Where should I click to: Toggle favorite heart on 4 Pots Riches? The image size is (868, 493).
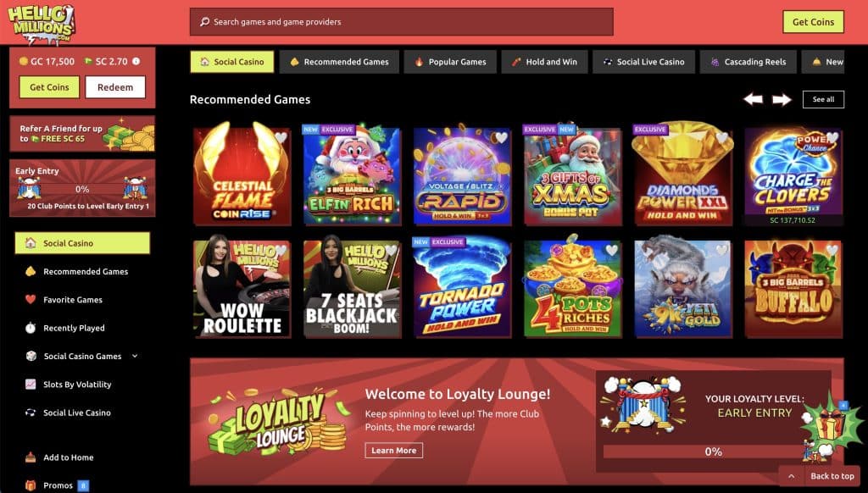click(611, 250)
